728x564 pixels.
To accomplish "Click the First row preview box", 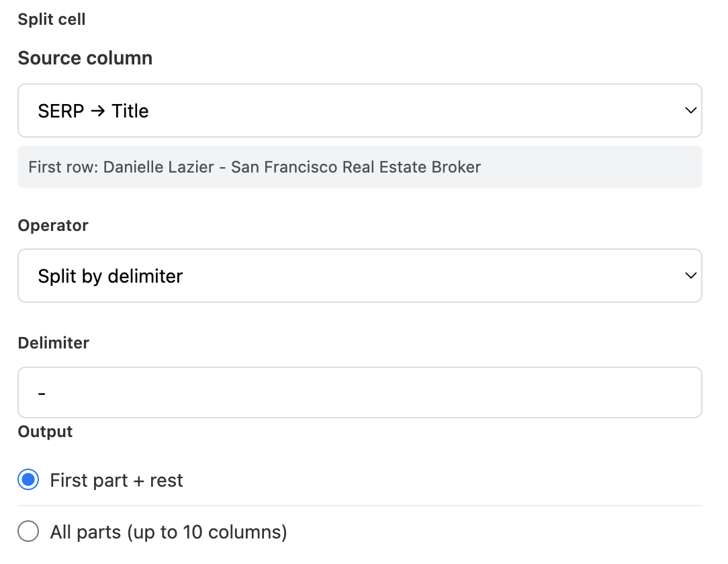I will click(x=360, y=167).
